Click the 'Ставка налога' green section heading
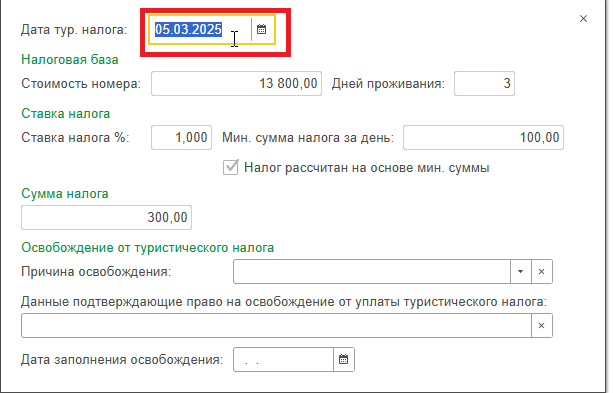 point(66,113)
